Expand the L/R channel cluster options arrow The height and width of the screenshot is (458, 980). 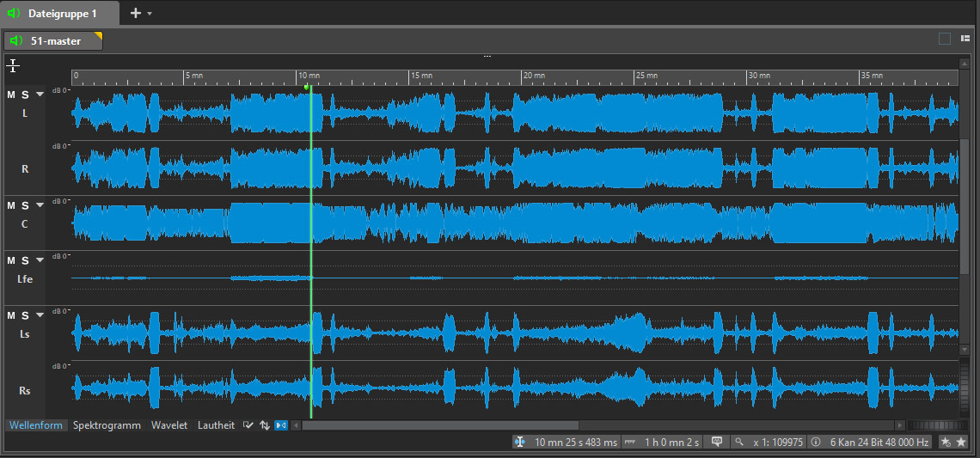(40, 95)
